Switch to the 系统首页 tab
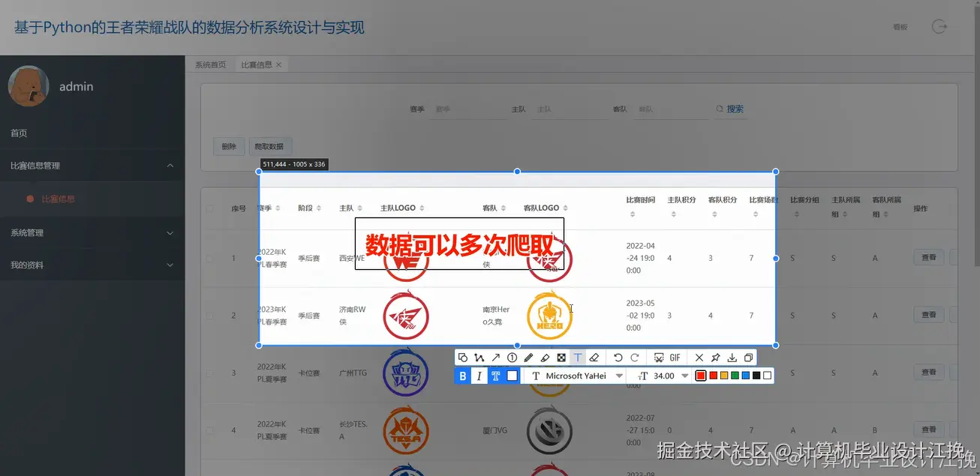This screenshot has width=980, height=476. pyautogui.click(x=210, y=65)
